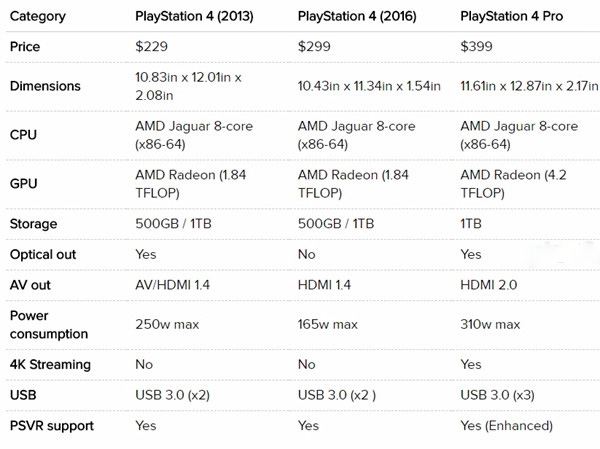Select the 165w max power value
The height and width of the screenshot is (449, 600).
coord(328,324)
